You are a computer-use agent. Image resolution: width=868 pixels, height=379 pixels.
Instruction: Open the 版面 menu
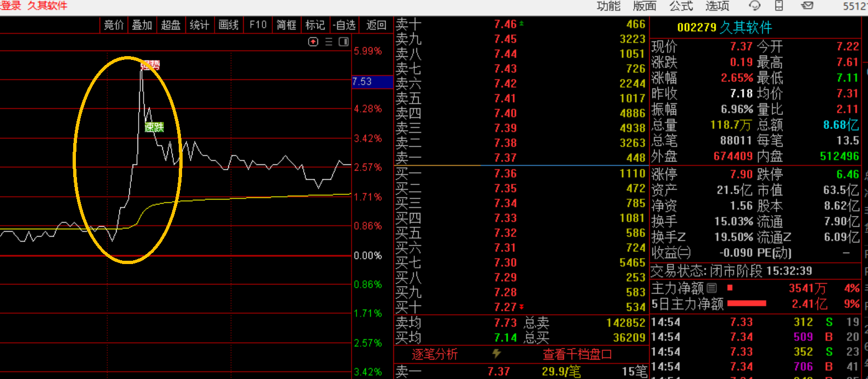click(645, 6)
